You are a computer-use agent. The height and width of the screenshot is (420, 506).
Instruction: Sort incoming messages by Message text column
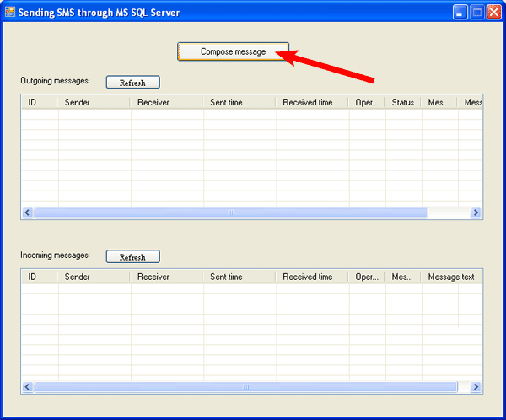451,277
